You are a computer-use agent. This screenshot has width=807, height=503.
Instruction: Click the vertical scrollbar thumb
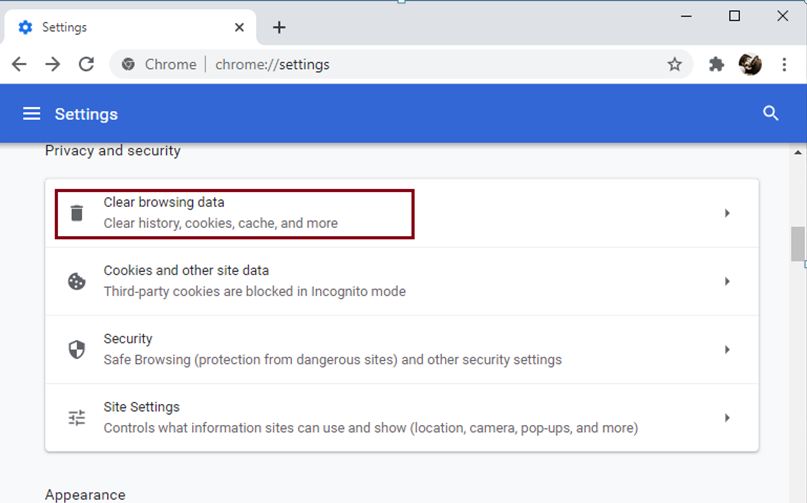coord(797,244)
